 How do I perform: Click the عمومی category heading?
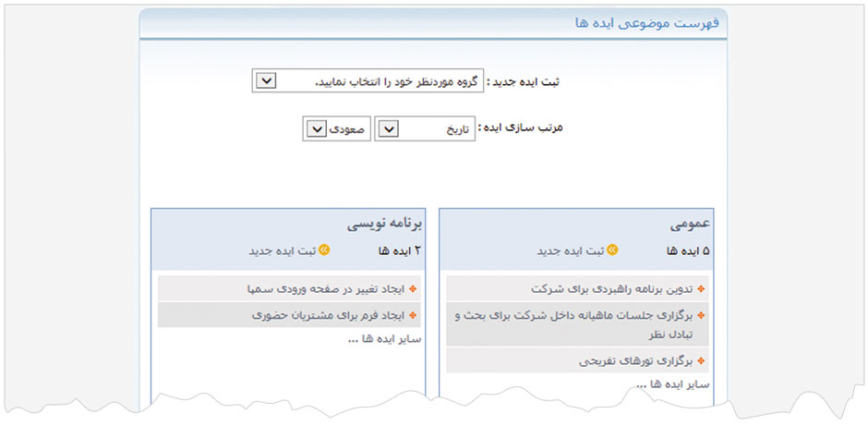(x=689, y=225)
